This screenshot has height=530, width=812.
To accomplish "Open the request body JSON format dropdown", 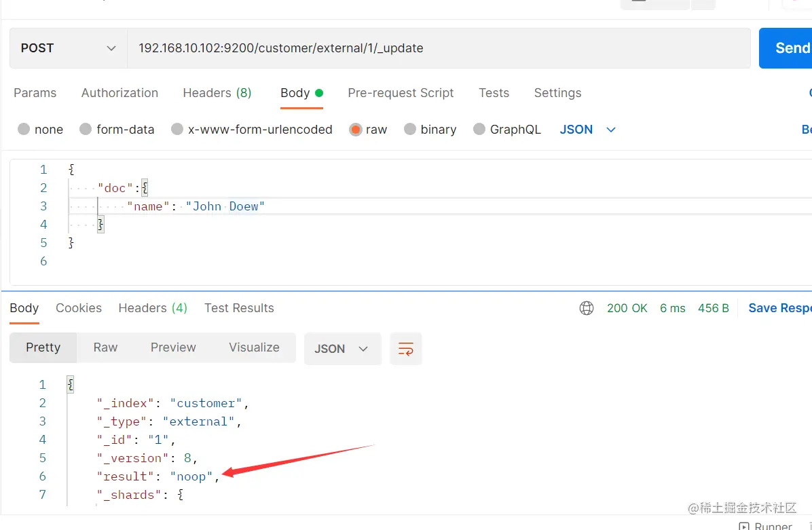I will click(587, 130).
